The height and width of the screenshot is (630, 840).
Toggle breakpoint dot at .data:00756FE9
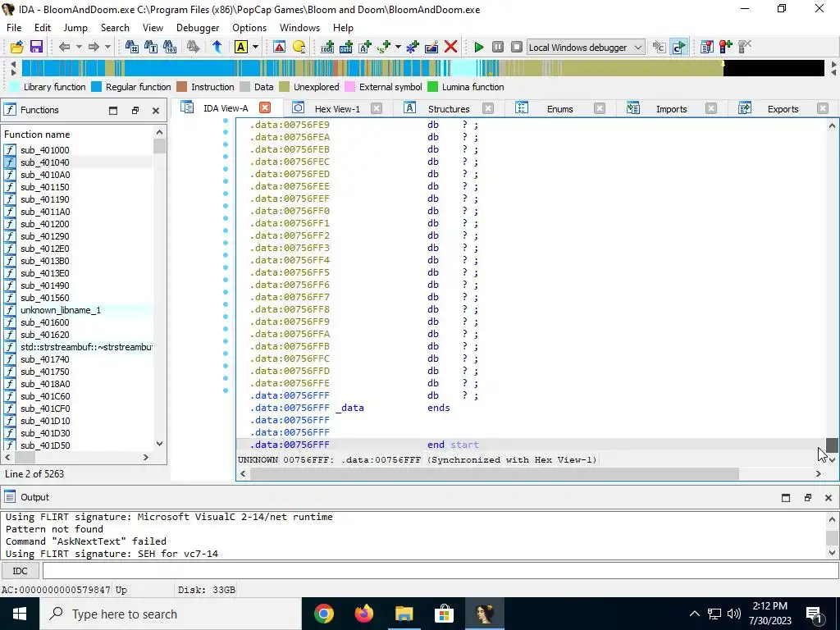click(x=226, y=121)
